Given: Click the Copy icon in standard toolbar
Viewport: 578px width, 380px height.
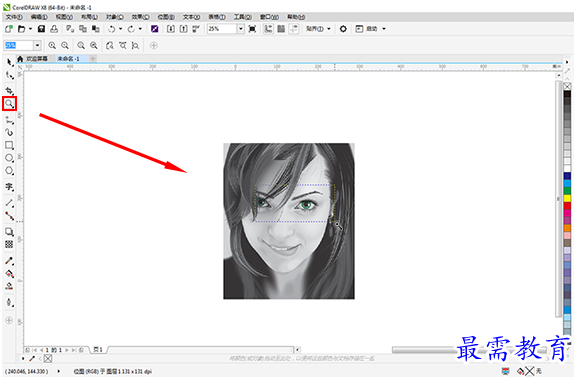Looking at the screenshot, I should tap(83, 29).
